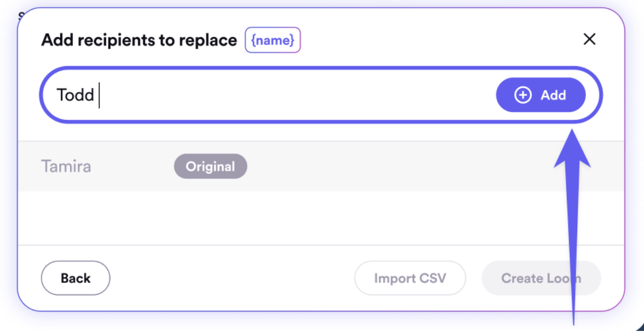Click the {name} variable tag
644x333 pixels.
(272, 40)
